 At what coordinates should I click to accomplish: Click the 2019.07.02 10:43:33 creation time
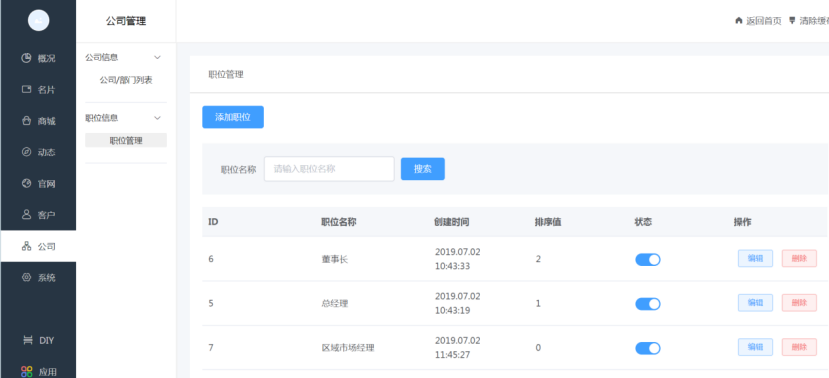[x=458, y=259]
